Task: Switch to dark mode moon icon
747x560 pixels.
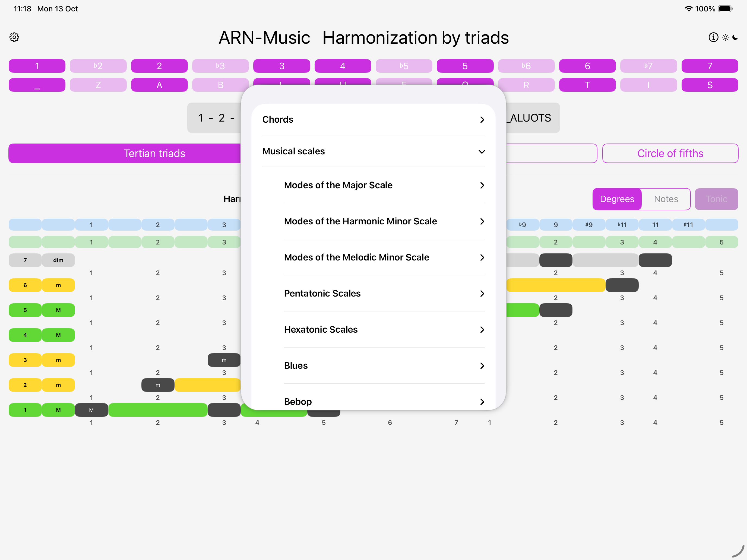Action: point(735,37)
